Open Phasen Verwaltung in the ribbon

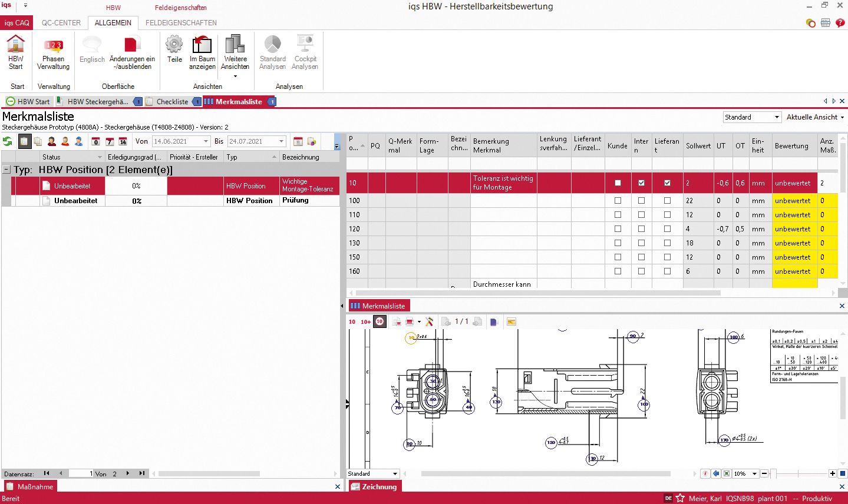53,52
